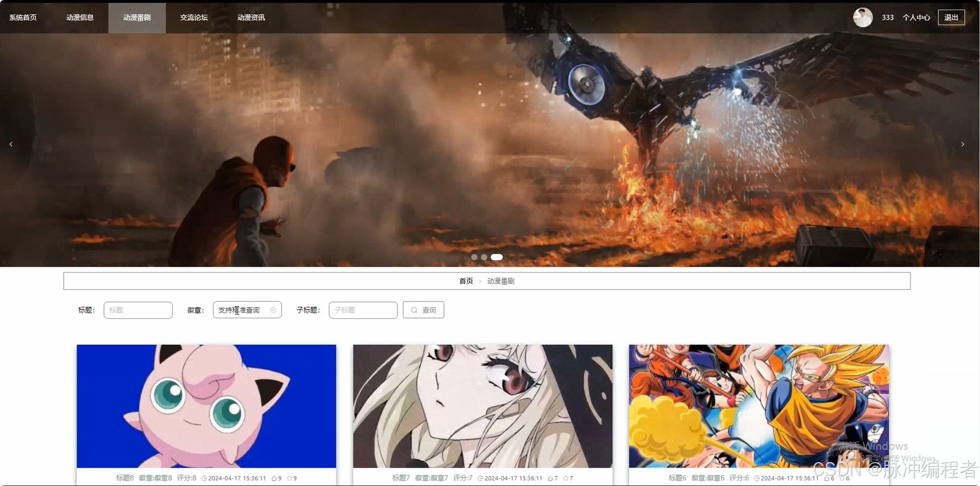The image size is (980, 486).
Task: Show next banner slide arrow
Action: [x=963, y=144]
